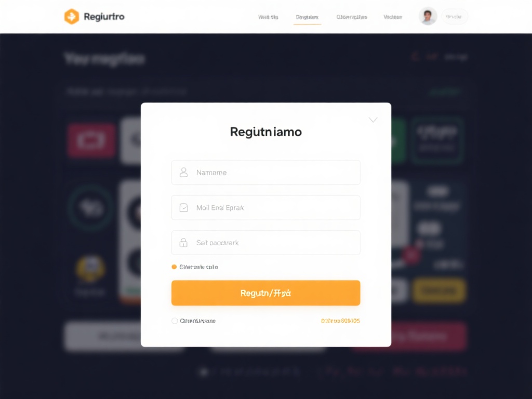Toggle the pill switch beside the avatar
This screenshot has width=532, height=399.
(x=454, y=16)
